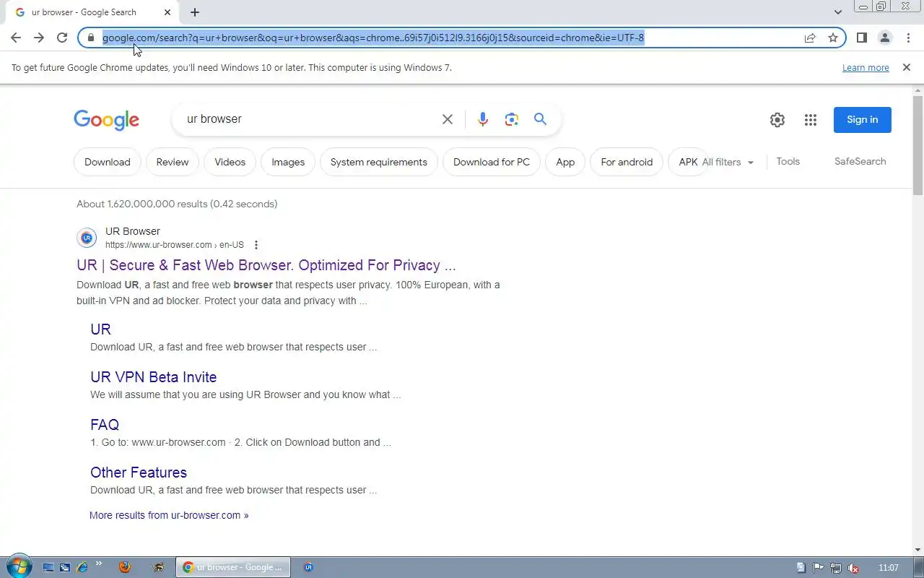Search by image with Google Lens
Image resolution: width=924 pixels, height=578 pixels.
(512, 119)
